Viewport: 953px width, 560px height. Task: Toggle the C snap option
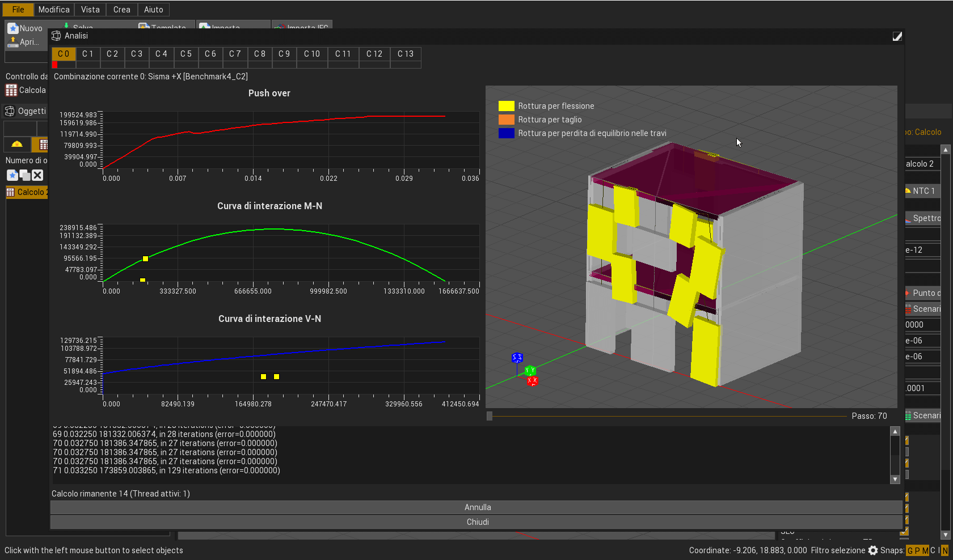(933, 550)
